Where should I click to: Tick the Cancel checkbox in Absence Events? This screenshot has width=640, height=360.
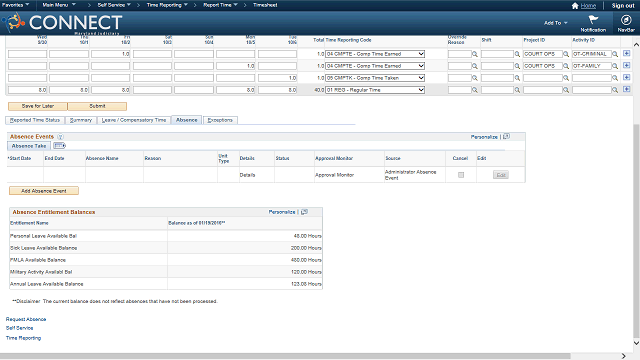[461, 175]
